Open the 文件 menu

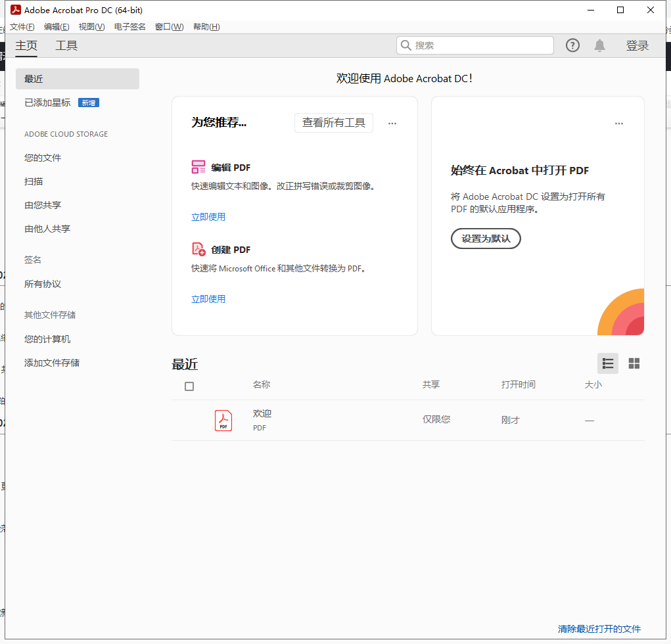point(21,26)
